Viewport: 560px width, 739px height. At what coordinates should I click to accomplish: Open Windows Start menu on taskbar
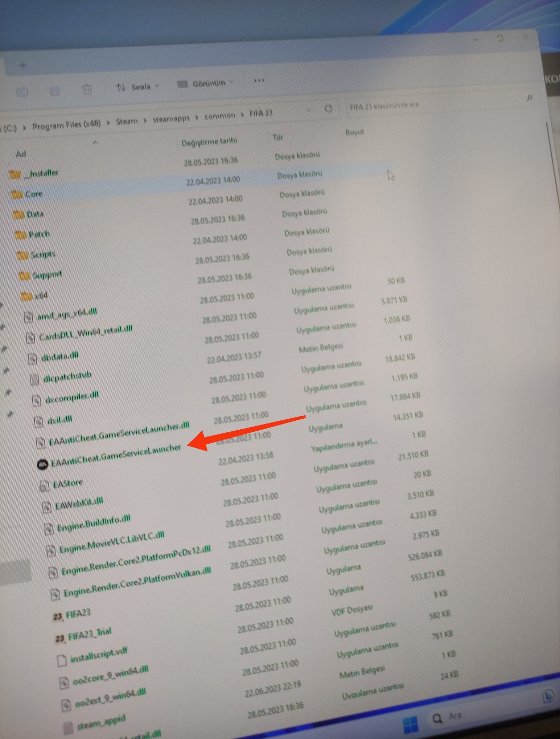(x=410, y=724)
